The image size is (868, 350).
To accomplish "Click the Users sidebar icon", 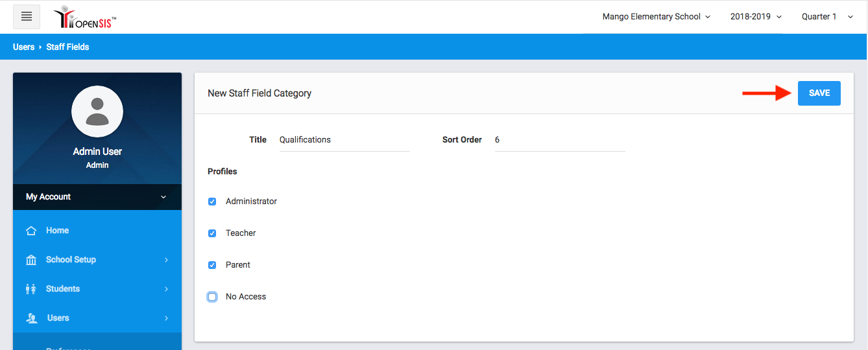I will [x=31, y=318].
